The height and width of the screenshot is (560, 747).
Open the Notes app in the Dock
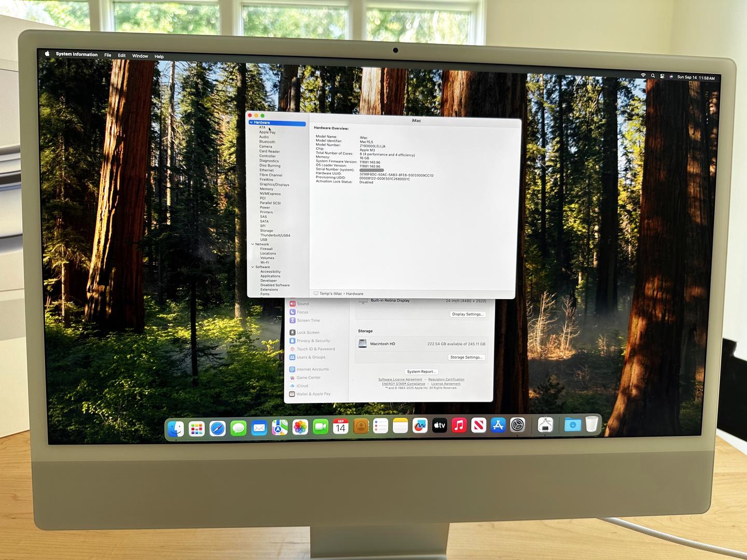[x=400, y=426]
